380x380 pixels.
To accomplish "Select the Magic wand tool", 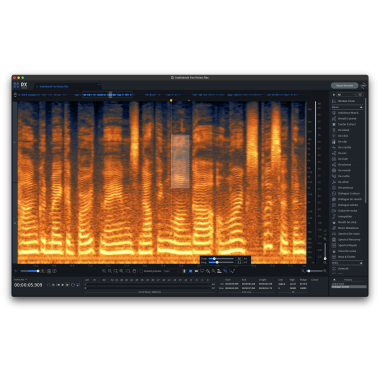I will pyautogui.click(x=214, y=271).
